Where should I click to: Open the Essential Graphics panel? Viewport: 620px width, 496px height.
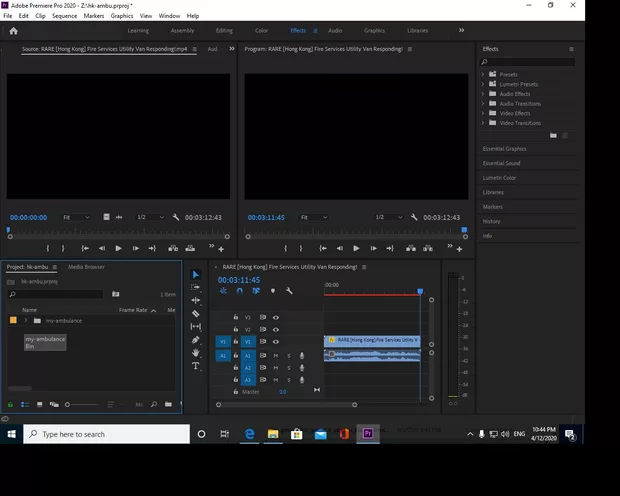click(504, 149)
